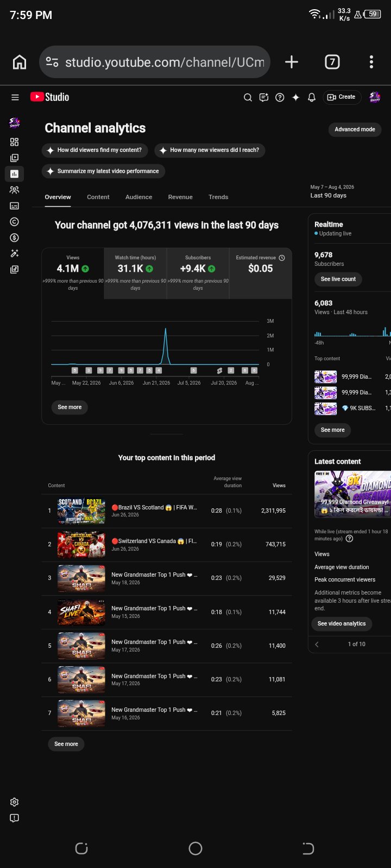
Task: Open the Last 90 days date range
Action: tap(332, 192)
